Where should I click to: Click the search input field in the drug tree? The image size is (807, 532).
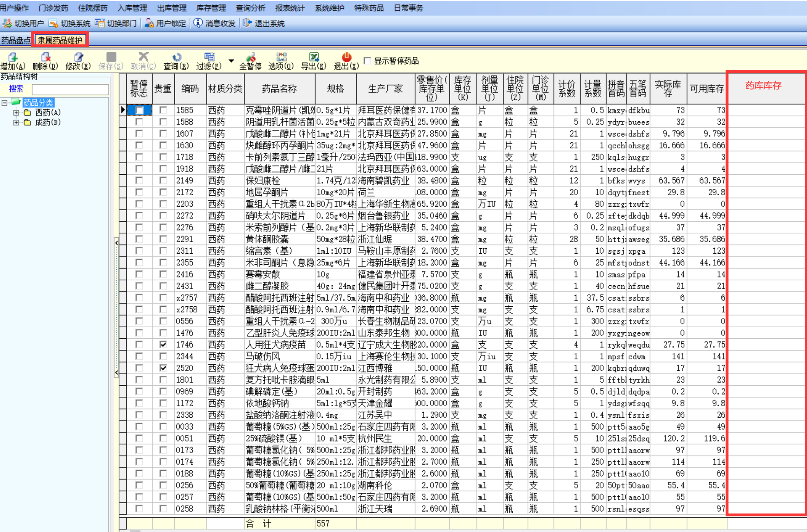(70, 89)
